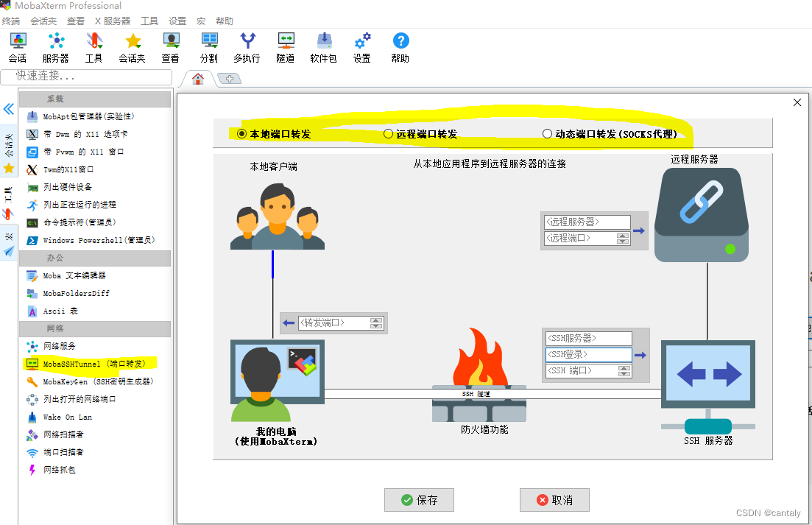The image size is (812, 525).
Task: Click the 隧道 (Tunneling) toolbar icon
Action: point(286,47)
